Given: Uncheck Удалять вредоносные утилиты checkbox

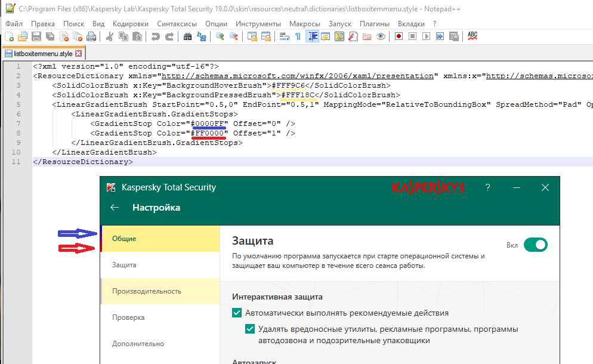Looking at the screenshot, I should pyautogui.click(x=251, y=329).
